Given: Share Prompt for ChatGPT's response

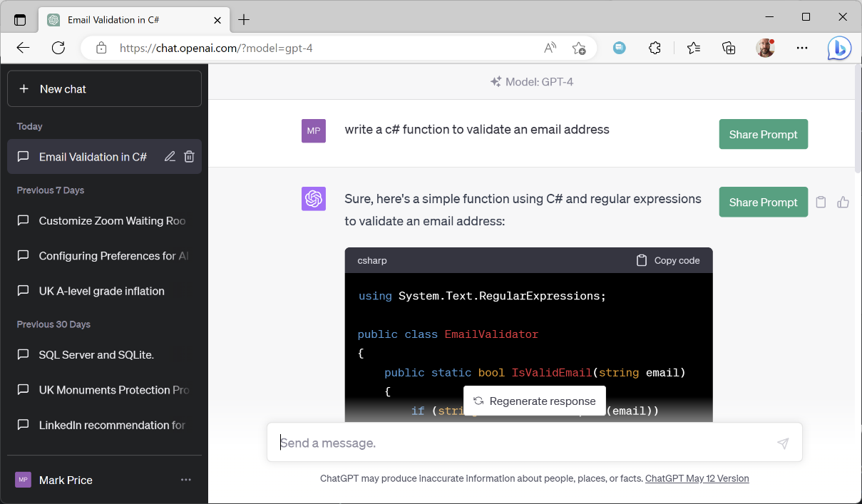Looking at the screenshot, I should pyautogui.click(x=763, y=202).
